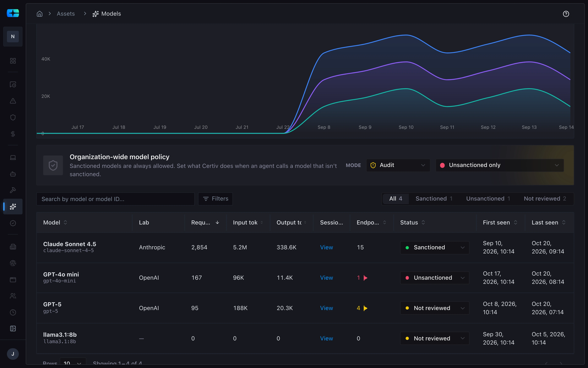588x368 pixels.
Task: Click the 2,854 requests value
Action: pos(199,247)
